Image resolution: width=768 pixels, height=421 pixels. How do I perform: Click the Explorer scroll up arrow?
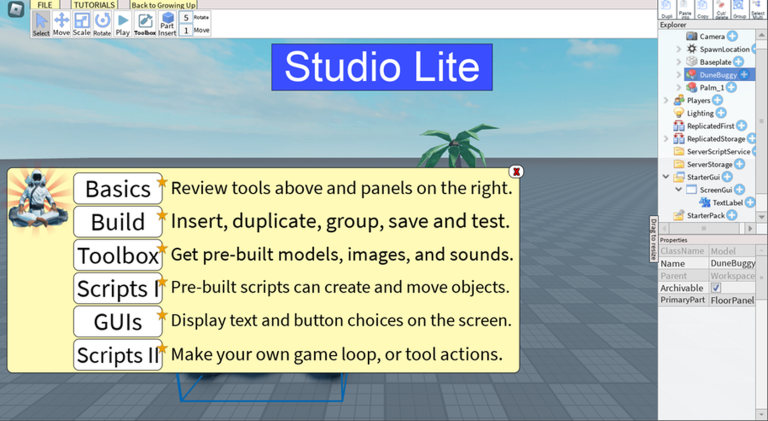point(761,35)
